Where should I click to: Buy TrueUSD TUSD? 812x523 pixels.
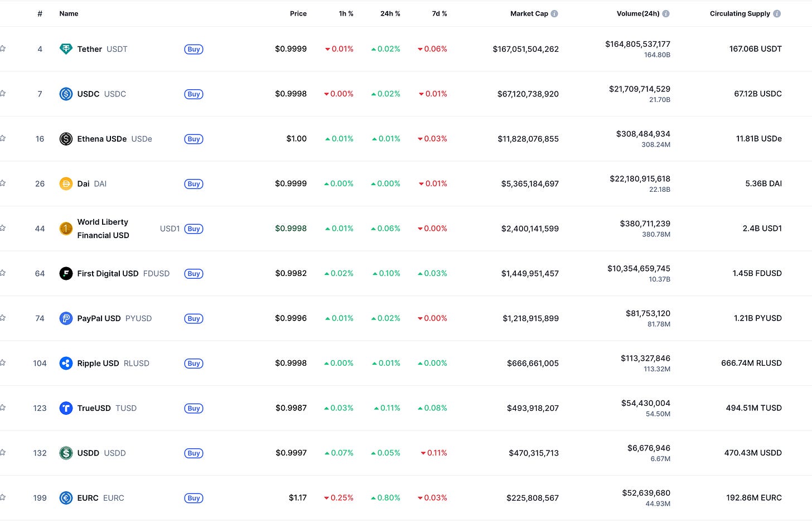[194, 408]
